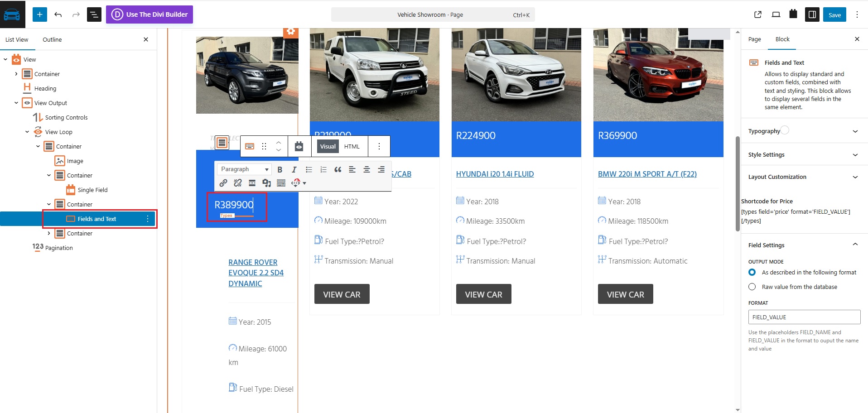Image resolution: width=868 pixels, height=413 pixels.
Task: Click the redo arrow in top toolbar
Action: (x=76, y=14)
